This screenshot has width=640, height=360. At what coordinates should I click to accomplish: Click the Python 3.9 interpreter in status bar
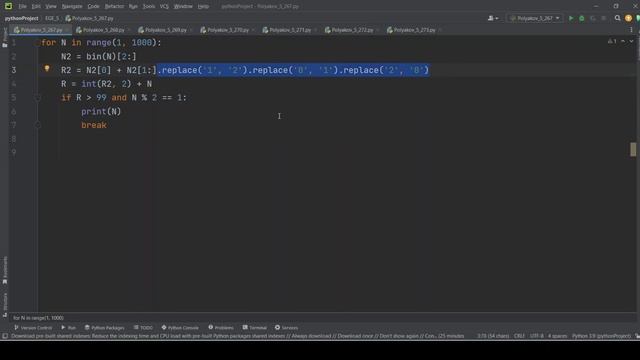pos(601,336)
